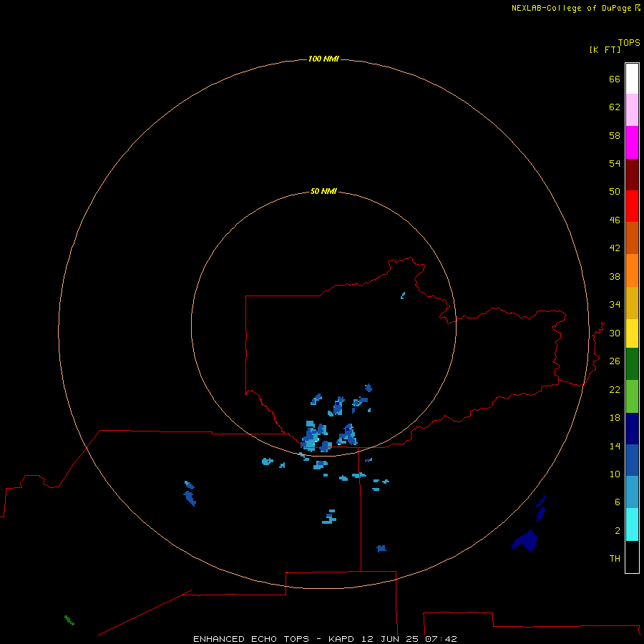The height and width of the screenshot is (644, 644).
Task: Click the 46 legend value label
Action: 615,220
